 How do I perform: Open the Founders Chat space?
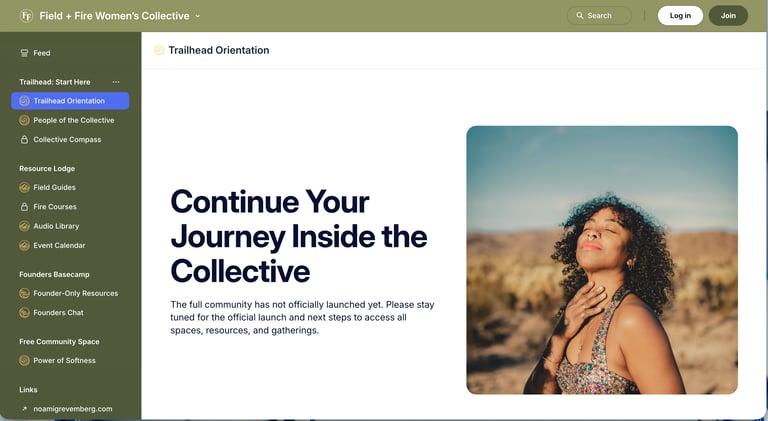(58, 313)
